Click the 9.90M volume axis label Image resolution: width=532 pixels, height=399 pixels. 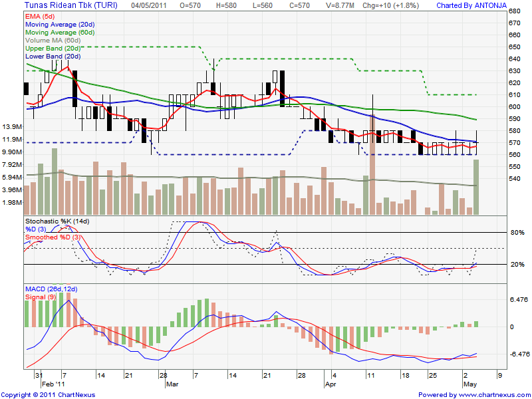(x=12, y=152)
